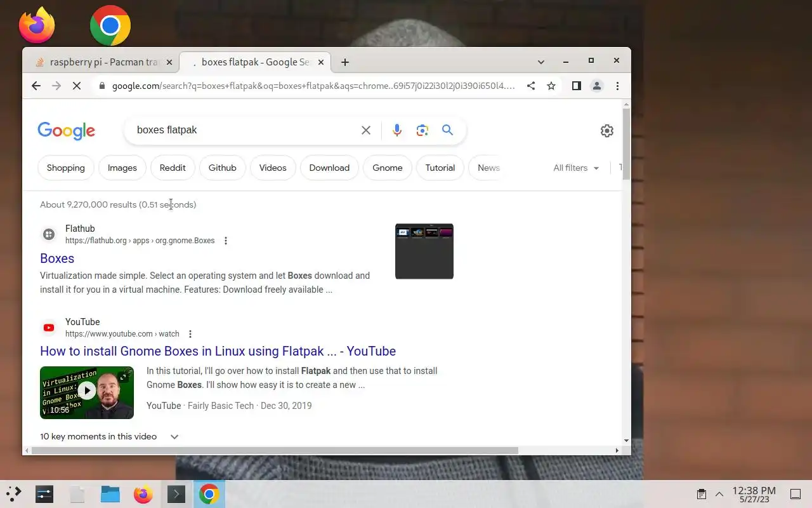The image size is (812, 508).
Task: Open the application launcher in taskbar
Action: [x=13, y=494]
